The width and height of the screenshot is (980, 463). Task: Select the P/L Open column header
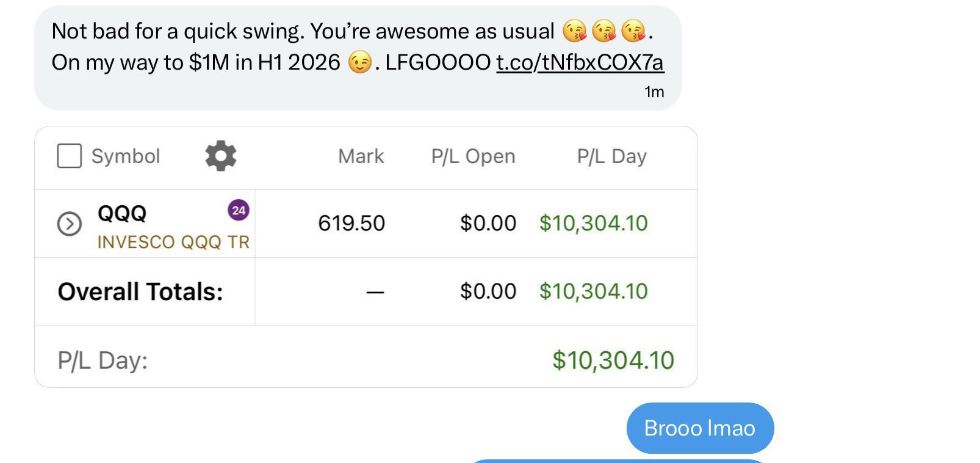(x=473, y=156)
